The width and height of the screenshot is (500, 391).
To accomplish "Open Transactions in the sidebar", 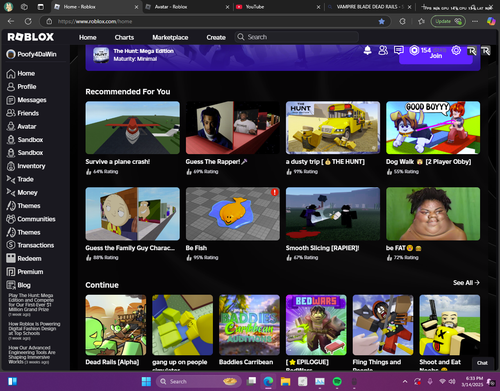I will tap(30, 245).
